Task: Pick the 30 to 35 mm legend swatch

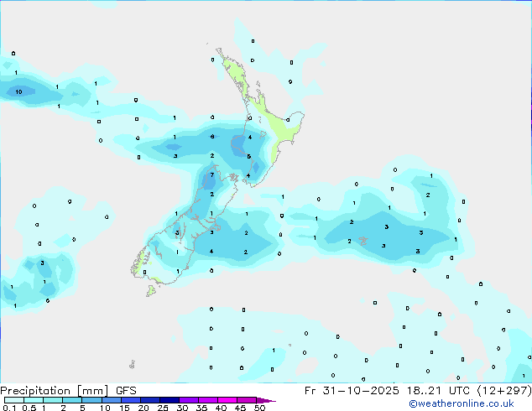Action: point(189,400)
